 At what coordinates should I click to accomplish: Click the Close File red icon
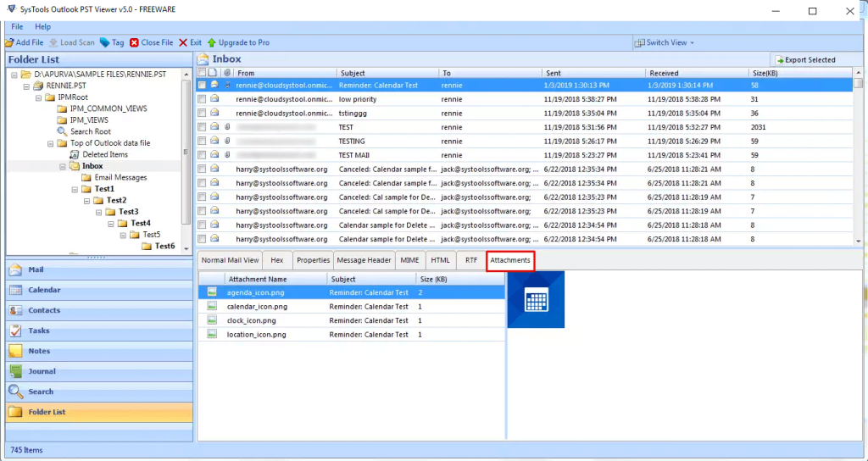coord(134,42)
